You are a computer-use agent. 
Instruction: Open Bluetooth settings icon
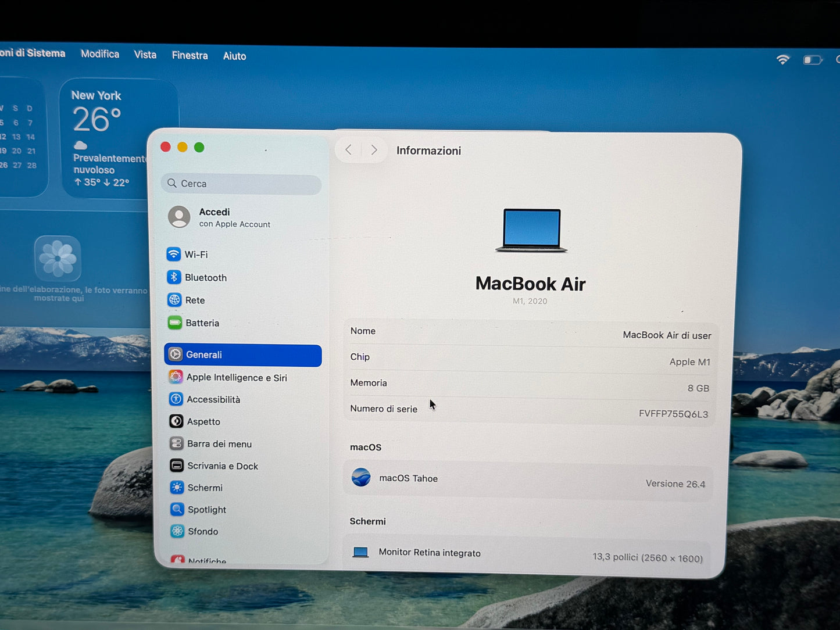[x=174, y=277]
